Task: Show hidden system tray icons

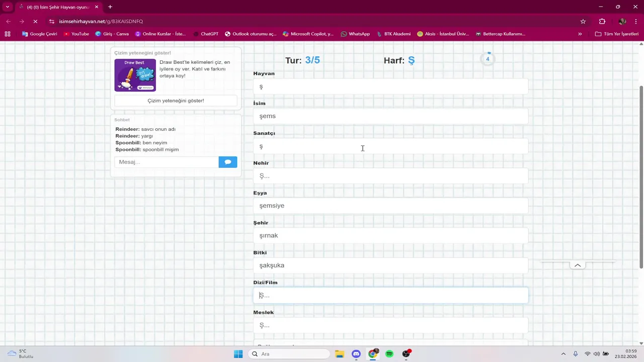Action: click(x=563, y=354)
